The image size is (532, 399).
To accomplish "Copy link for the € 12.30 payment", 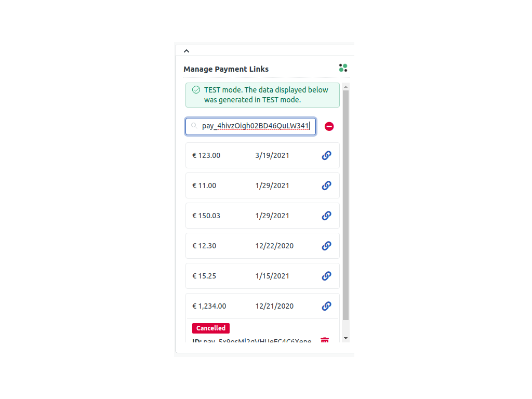I will pos(326,246).
